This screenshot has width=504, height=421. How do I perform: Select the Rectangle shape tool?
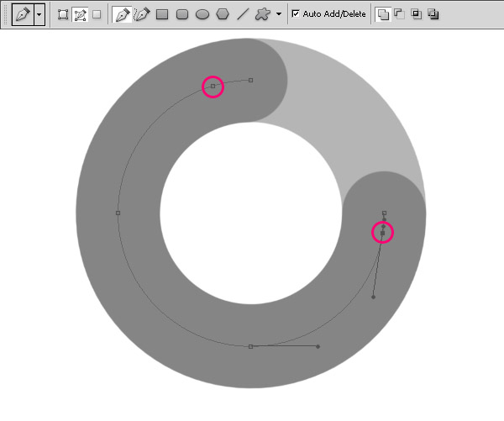pyautogui.click(x=162, y=14)
